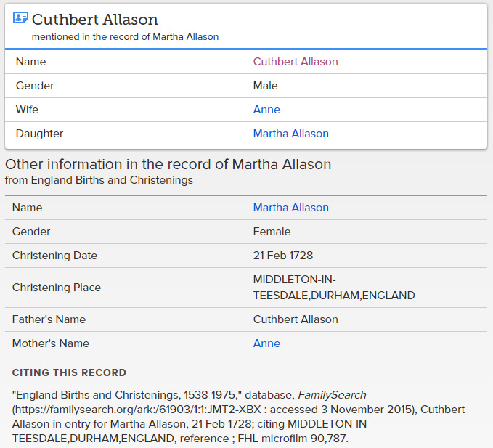Open Martha Allason link in Daughter row
The height and width of the screenshot is (448, 493).
click(291, 134)
